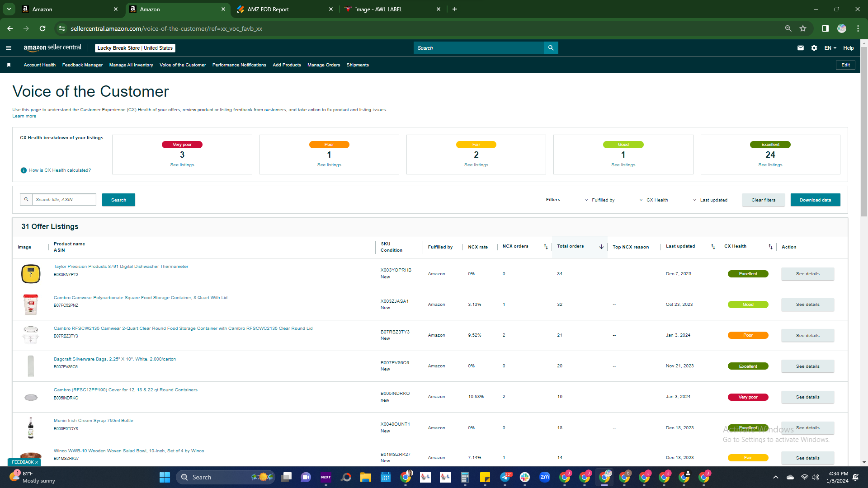Show hidden system tray icons
868x488 pixels.
776,477
